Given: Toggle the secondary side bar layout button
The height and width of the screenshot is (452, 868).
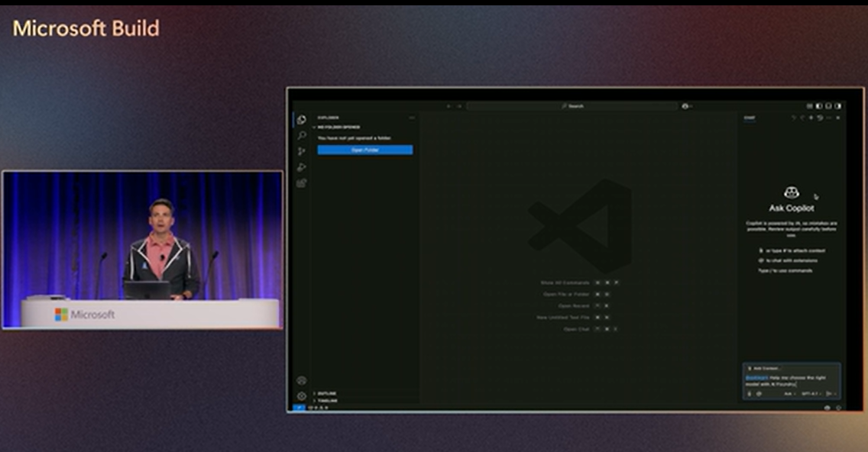Looking at the screenshot, I should [837, 106].
